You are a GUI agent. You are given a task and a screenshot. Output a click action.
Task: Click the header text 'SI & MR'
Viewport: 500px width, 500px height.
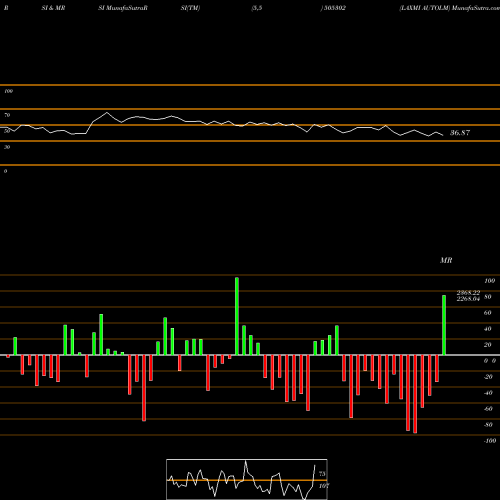[53, 8]
